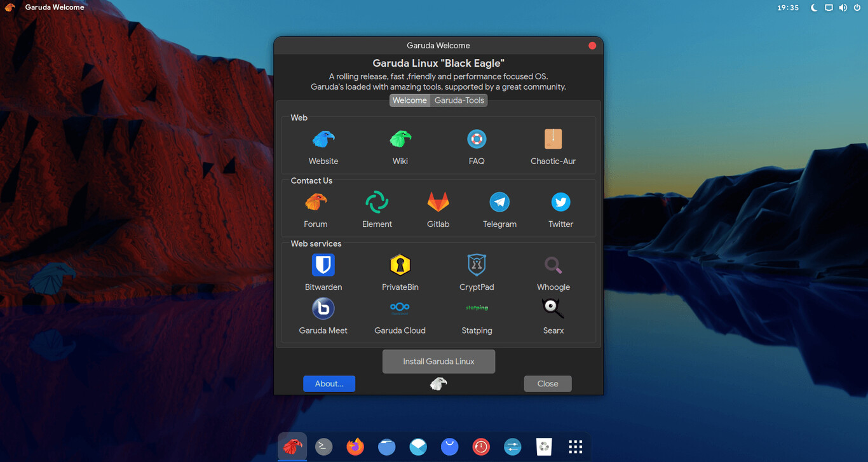This screenshot has width=868, height=462.
Task: Visit the Forum orange eagle icon
Action: pyautogui.click(x=316, y=202)
